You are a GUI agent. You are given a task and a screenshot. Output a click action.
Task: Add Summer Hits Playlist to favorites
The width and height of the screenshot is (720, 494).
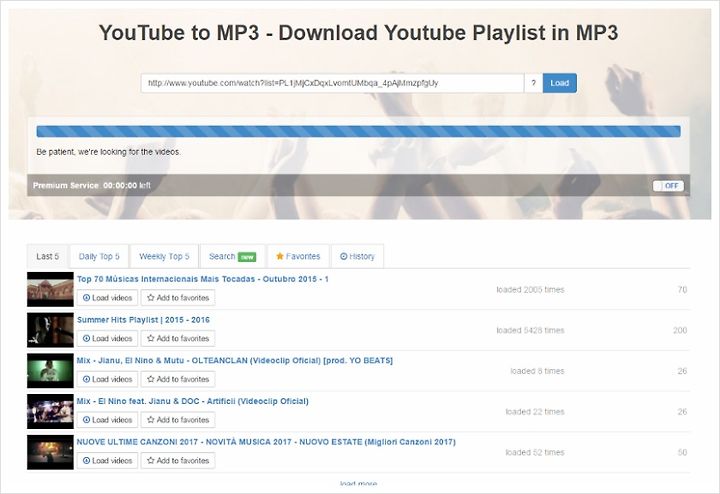tap(178, 338)
